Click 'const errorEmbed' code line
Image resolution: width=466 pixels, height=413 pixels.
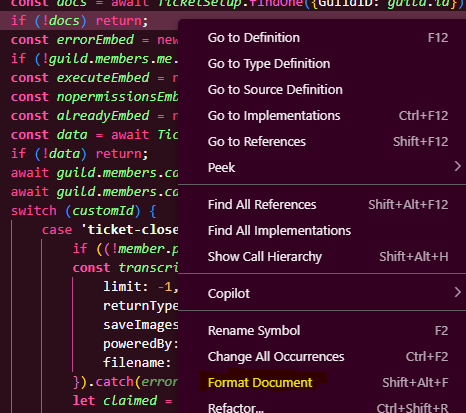(95, 40)
